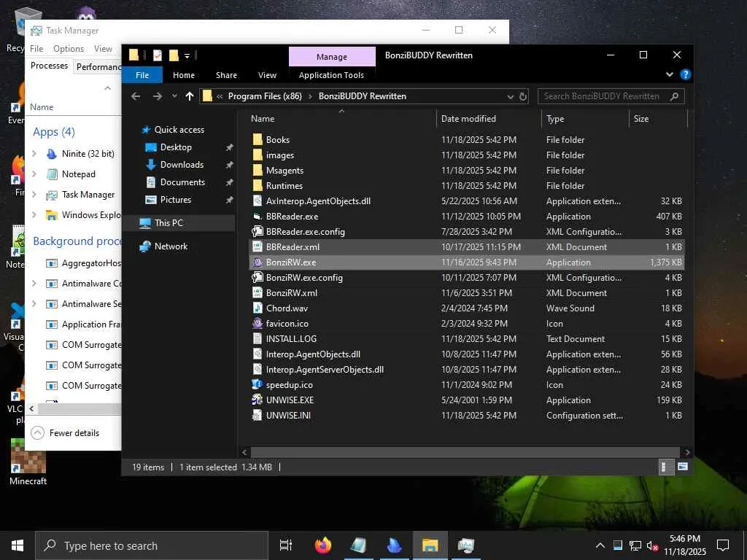
Task: Open the Share ribbon tab
Action: point(226,75)
